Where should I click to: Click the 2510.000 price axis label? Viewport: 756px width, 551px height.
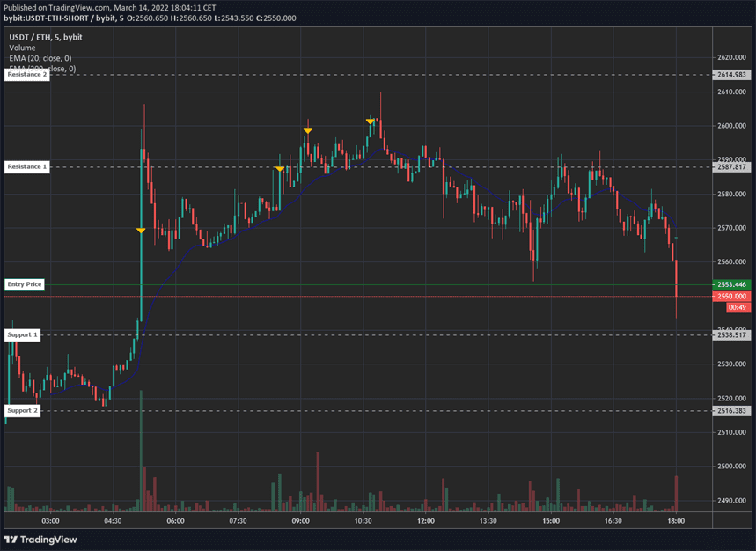tap(732, 432)
